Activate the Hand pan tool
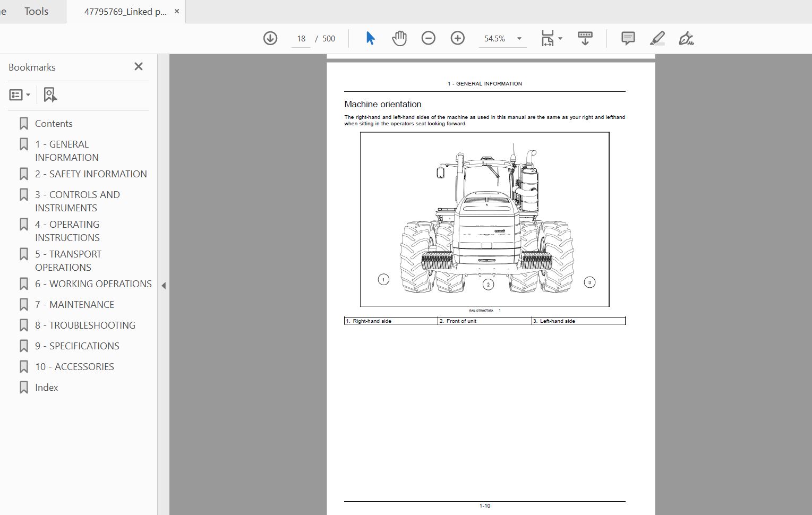812x515 pixels. [x=399, y=38]
